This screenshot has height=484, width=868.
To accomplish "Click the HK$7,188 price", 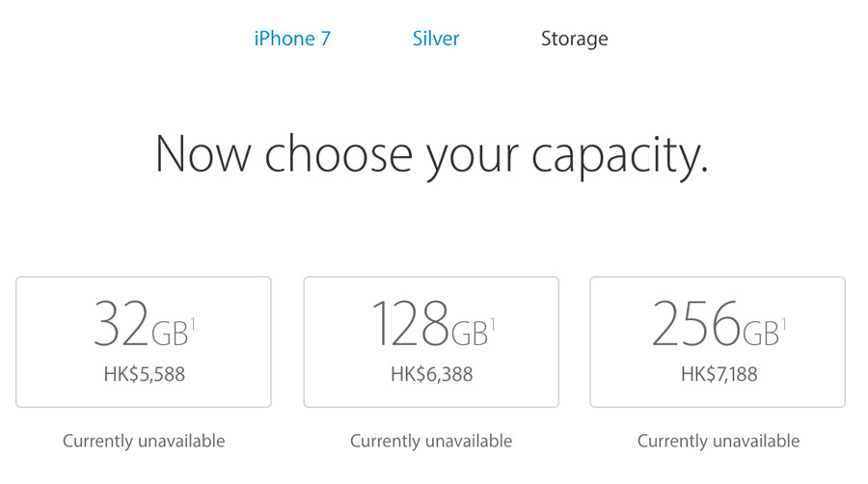I will pyautogui.click(x=719, y=374).
